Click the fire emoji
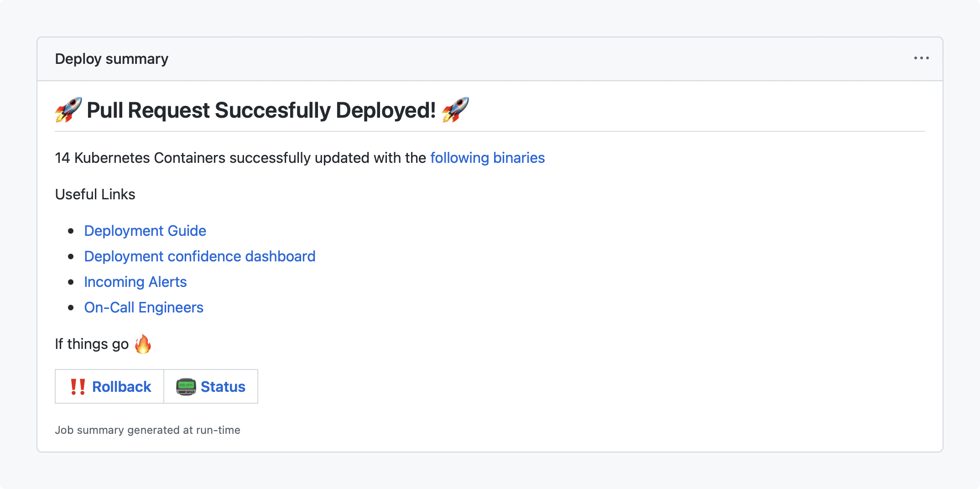 tap(143, 344)
